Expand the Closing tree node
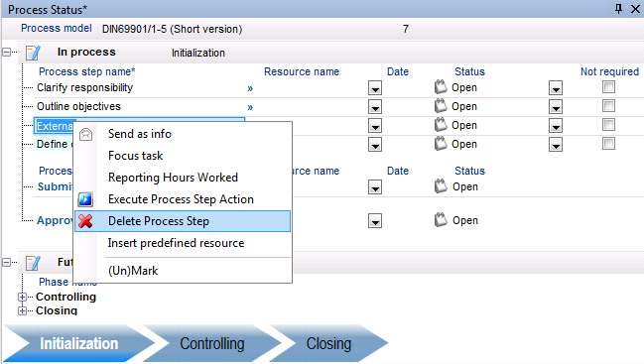 tap(22, 310)
